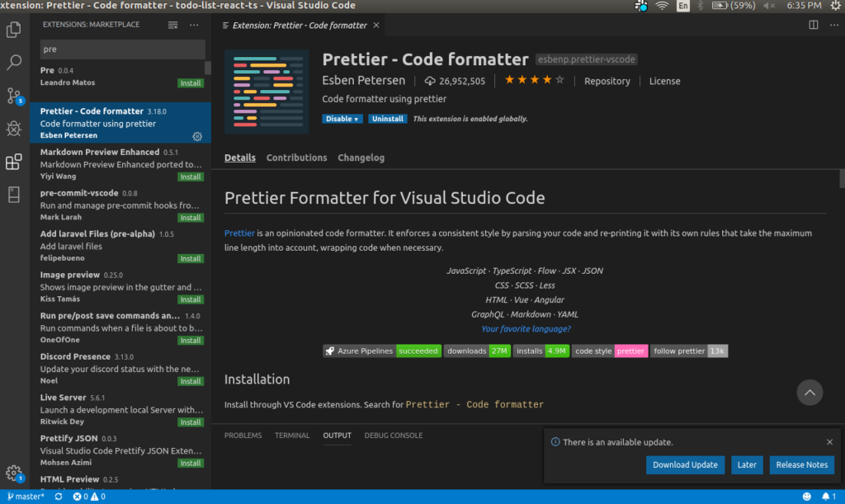Click the scroll to top arrow button
The width and height of the screenshot is (845, 504).
tap(810, 393)
